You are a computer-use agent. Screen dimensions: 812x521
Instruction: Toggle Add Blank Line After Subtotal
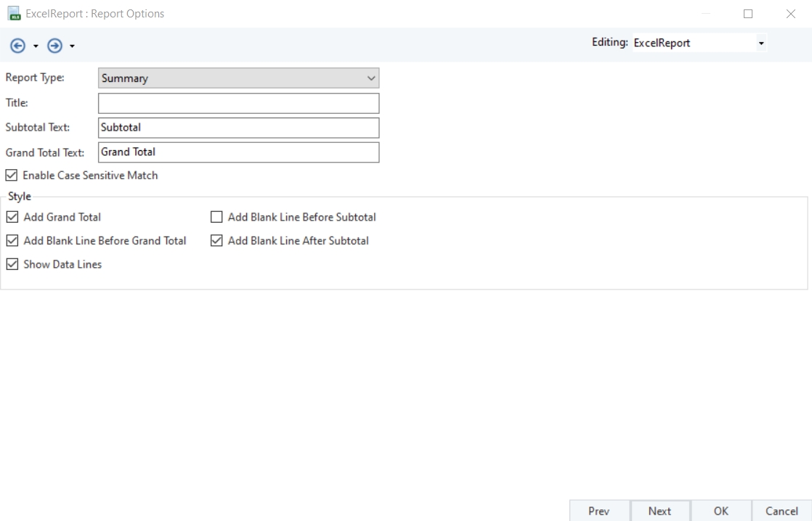[x=216, y=241]
